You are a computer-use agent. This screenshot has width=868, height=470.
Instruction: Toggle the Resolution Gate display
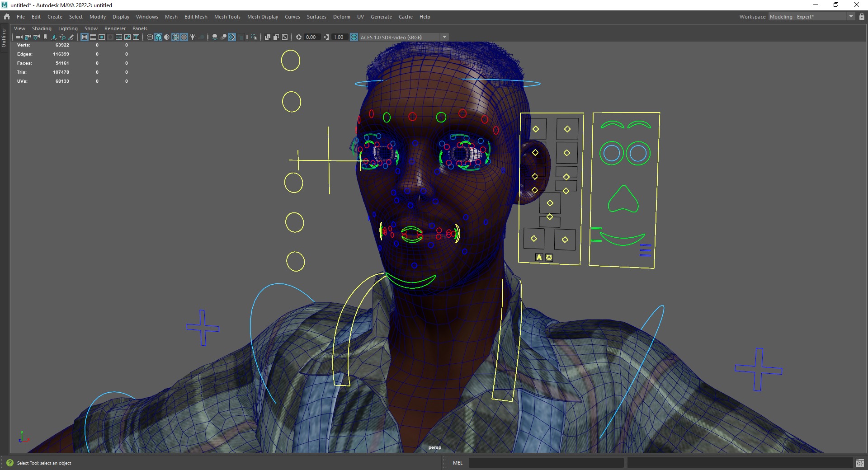pyautogui.click(x=102, y=37)
